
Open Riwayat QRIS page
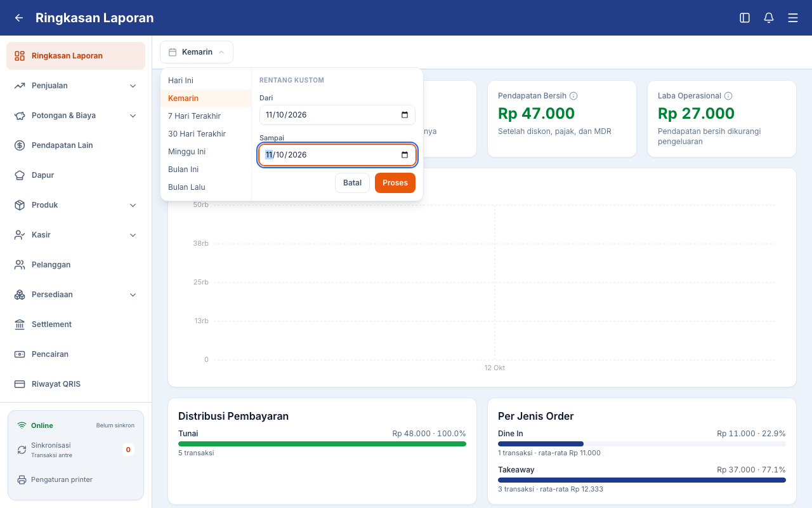tap(75, 384)
